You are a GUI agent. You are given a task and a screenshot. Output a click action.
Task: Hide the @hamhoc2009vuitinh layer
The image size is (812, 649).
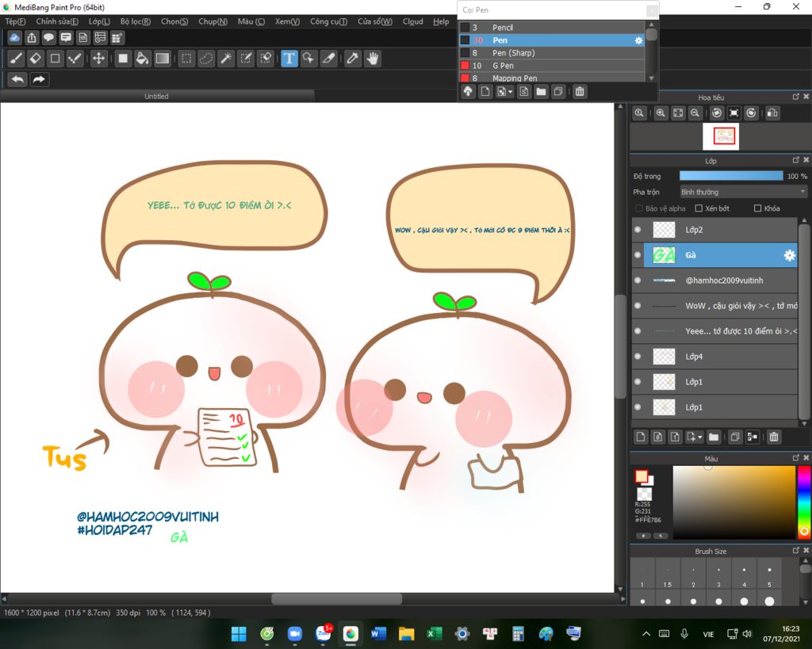point(638,280)
